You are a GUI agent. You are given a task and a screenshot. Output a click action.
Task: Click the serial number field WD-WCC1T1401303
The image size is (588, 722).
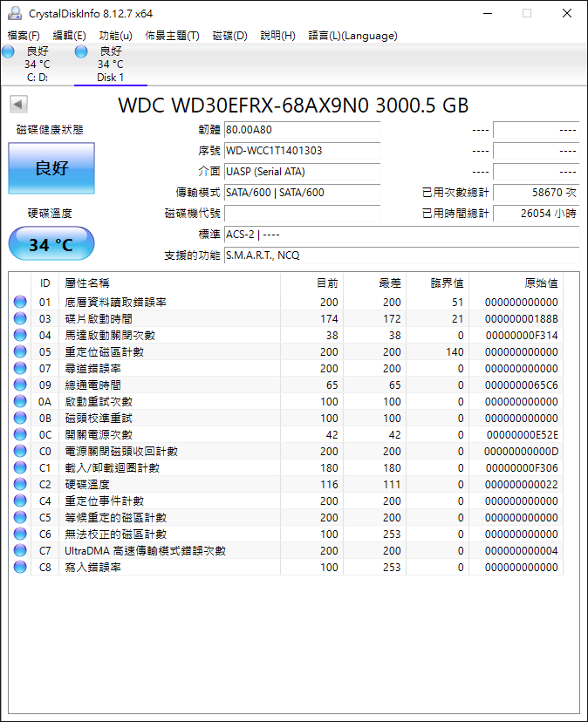click(x=303, y=151)
